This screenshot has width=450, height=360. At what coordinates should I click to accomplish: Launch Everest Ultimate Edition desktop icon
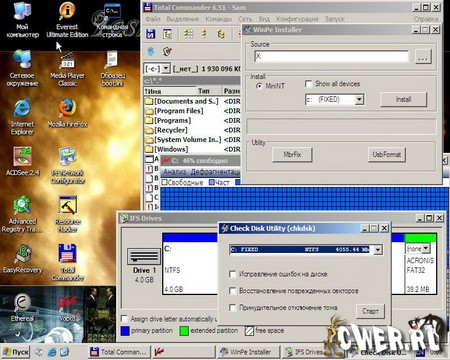(x=67, y=20)
